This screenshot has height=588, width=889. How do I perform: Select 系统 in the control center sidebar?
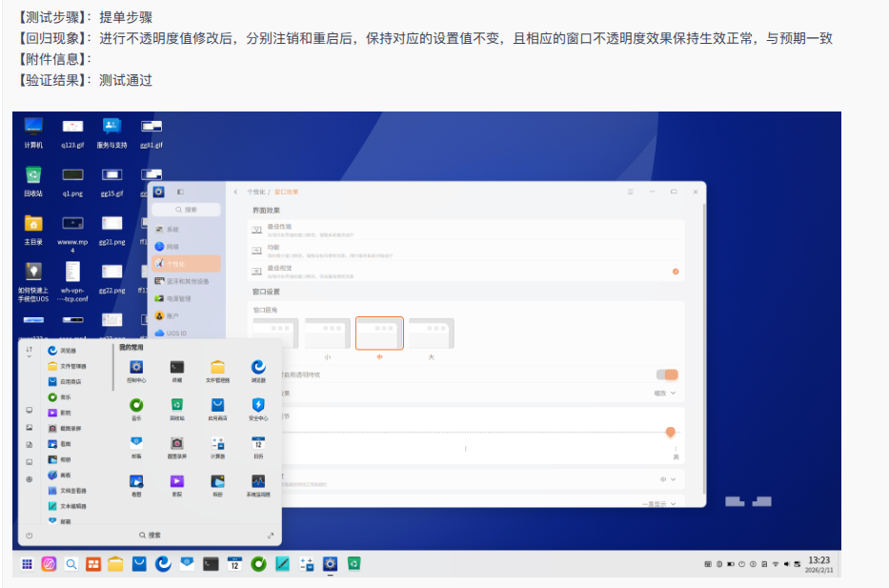coord(186,230)
